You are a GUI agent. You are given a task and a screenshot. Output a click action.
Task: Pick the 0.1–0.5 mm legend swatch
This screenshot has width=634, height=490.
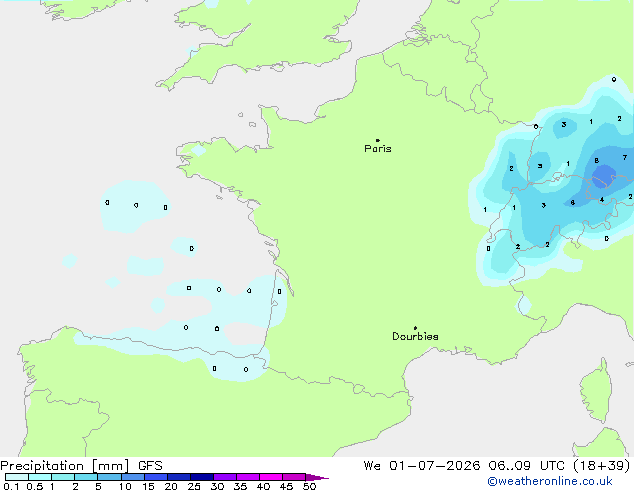(x=17, y=477)
